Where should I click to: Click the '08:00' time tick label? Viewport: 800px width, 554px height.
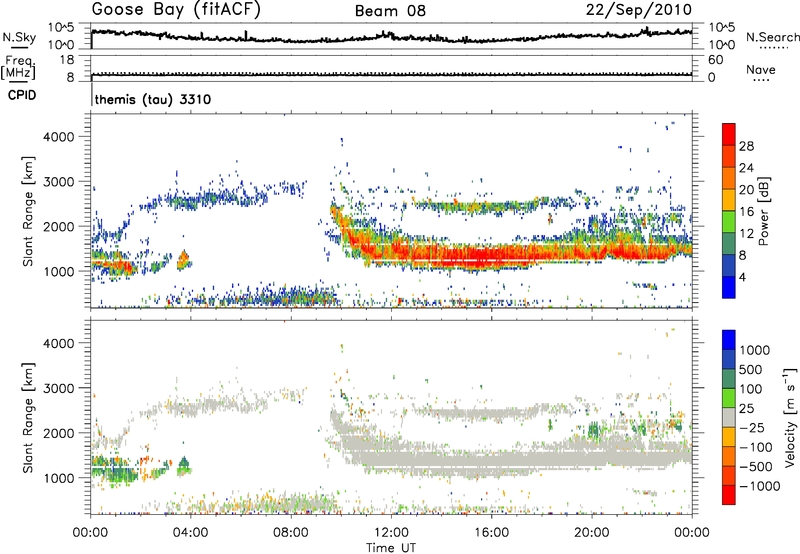291,533
